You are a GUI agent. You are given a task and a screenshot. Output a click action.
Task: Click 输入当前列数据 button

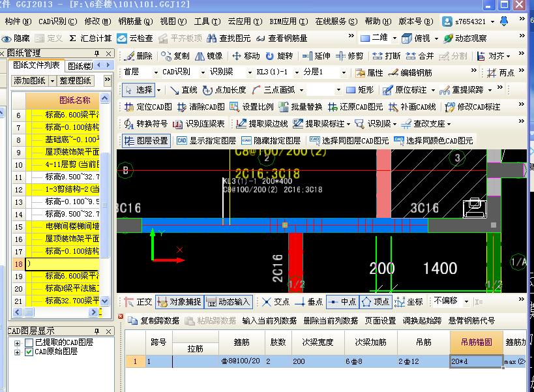pyautogui.click(x=269, y=321)
